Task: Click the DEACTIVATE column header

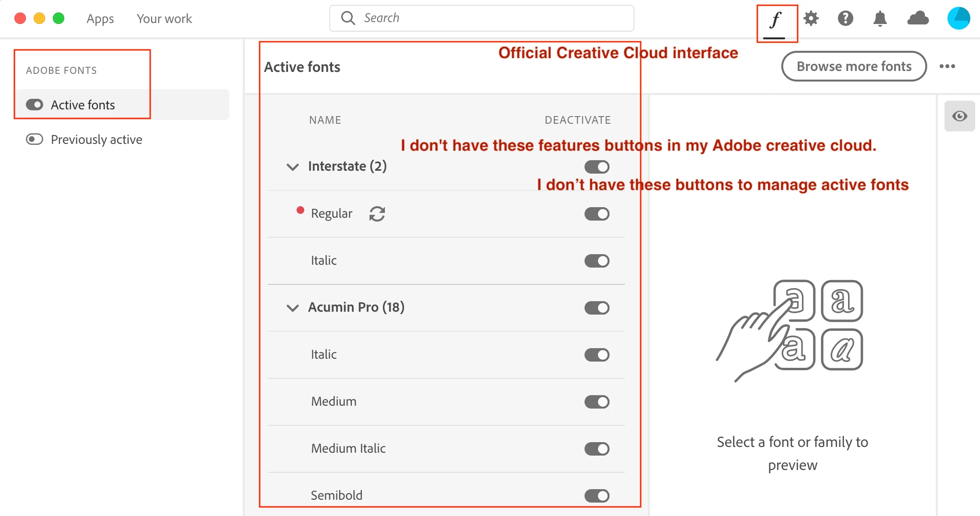Action: (578, 120)
